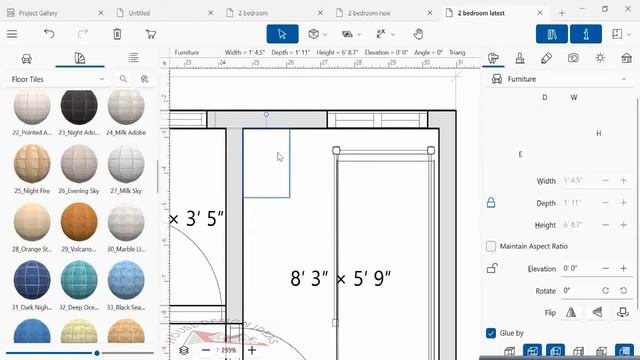This screenshot has height=360, width=640.
Task: Click the trash delete icon
Action: pos(117,34)
